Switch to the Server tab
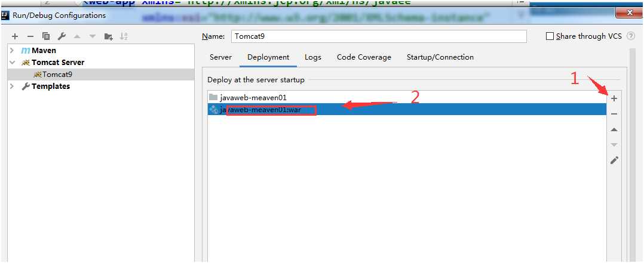 (x=220, y=57)
